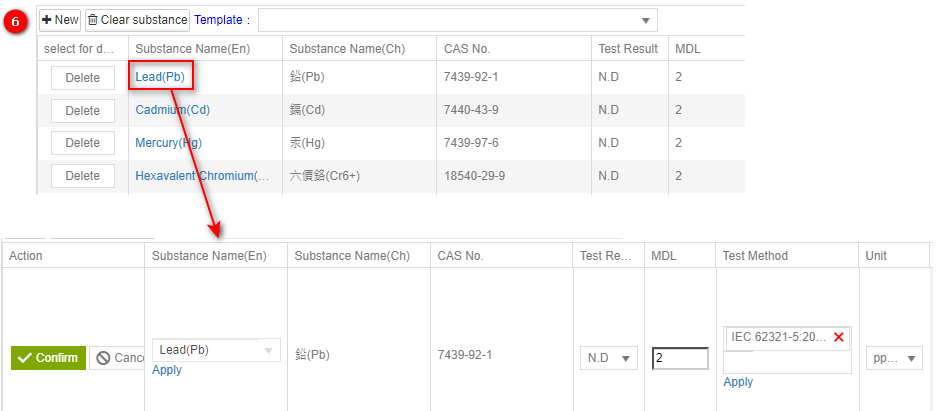Open the N.D test result dropdown
The width and height of the screenshot is (940, 411).
pos(609,358)
